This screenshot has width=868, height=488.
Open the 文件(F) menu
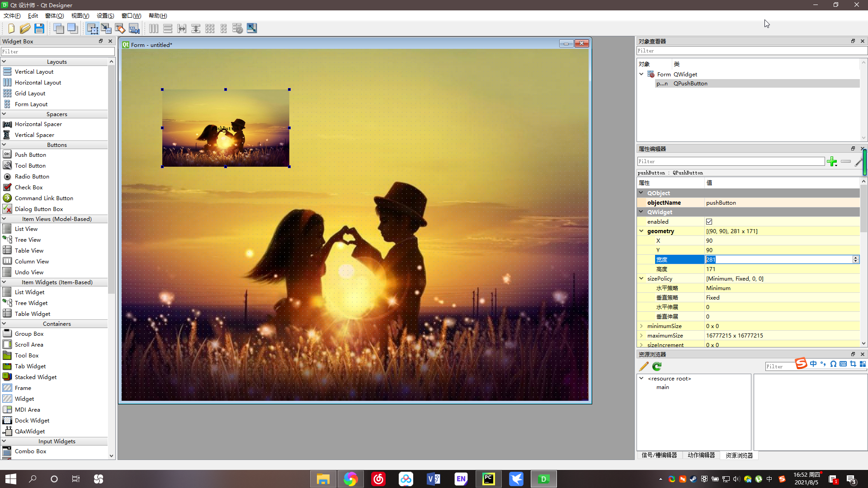tap(12, 16)
